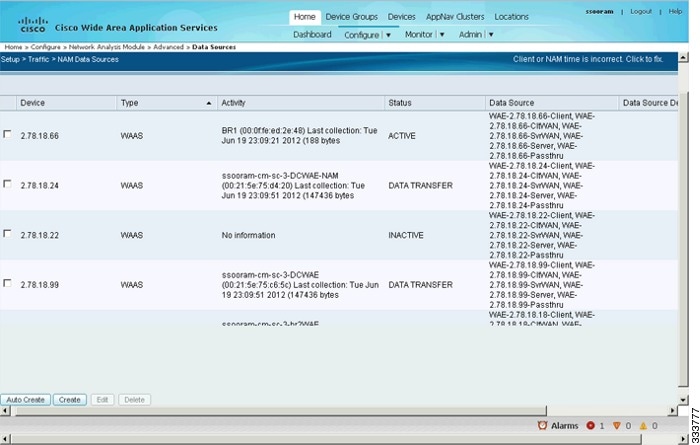Viewport: 700px width, 445px height.
Task: Click table horizontal scrollbar right arrow
Action: 673,411
